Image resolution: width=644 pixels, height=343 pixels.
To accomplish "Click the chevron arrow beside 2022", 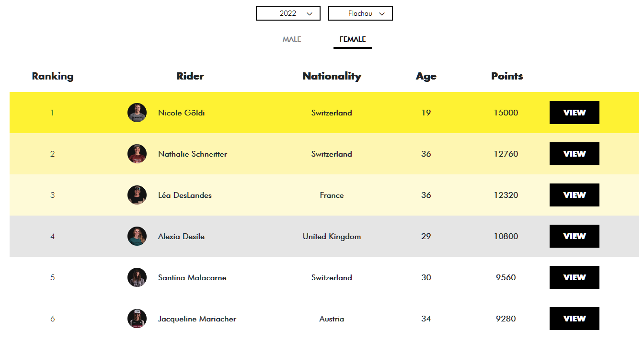I will click(x=310, y=14).
